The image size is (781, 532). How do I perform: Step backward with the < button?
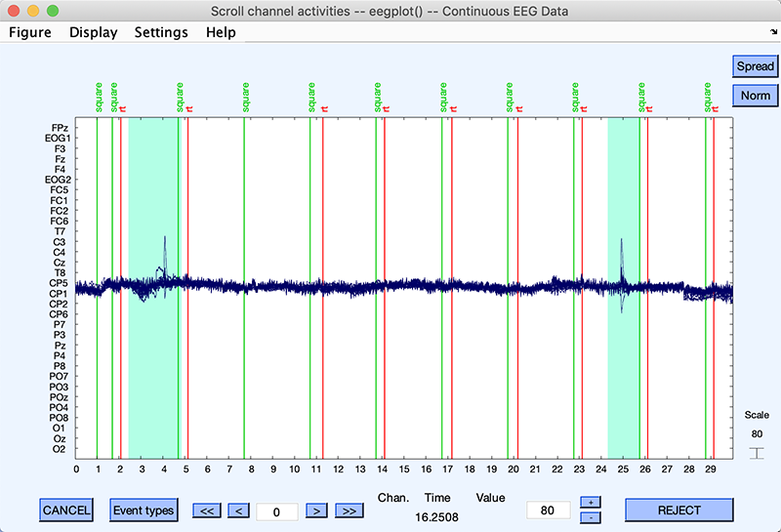pyautogui.click(x=239, y=510)
